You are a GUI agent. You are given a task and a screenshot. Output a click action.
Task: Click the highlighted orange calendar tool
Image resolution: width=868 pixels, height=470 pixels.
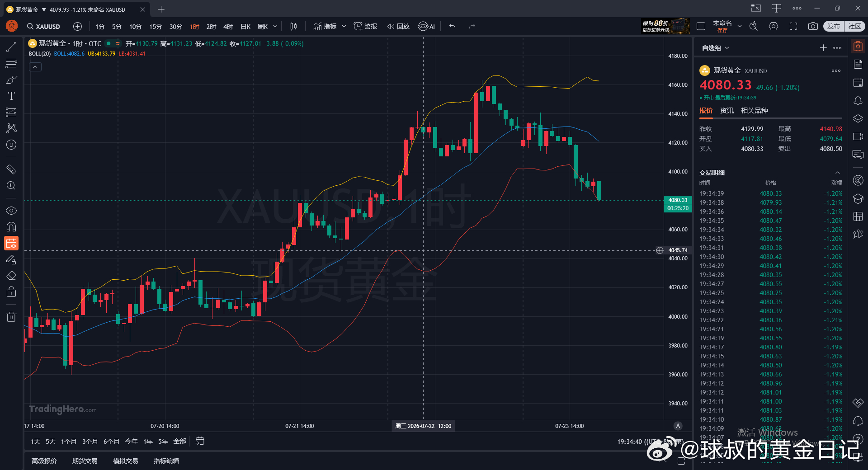[11, 243]
